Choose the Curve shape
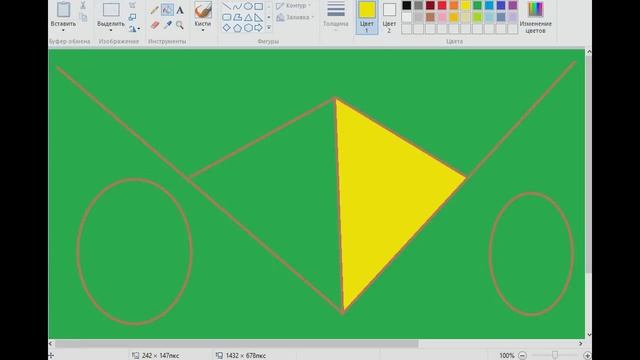640x360 pixels. (x=238, y=7)
